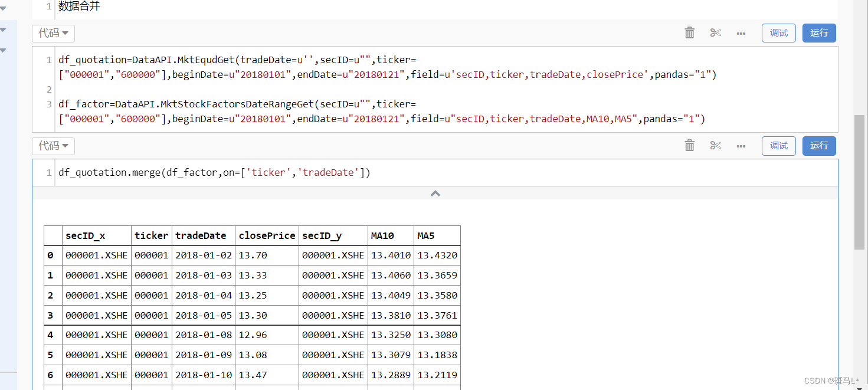Click the tradeDate cell 2018-01-02
This screenshot has width=868, height=390.
pyautogui.click(x=204, y=255)
